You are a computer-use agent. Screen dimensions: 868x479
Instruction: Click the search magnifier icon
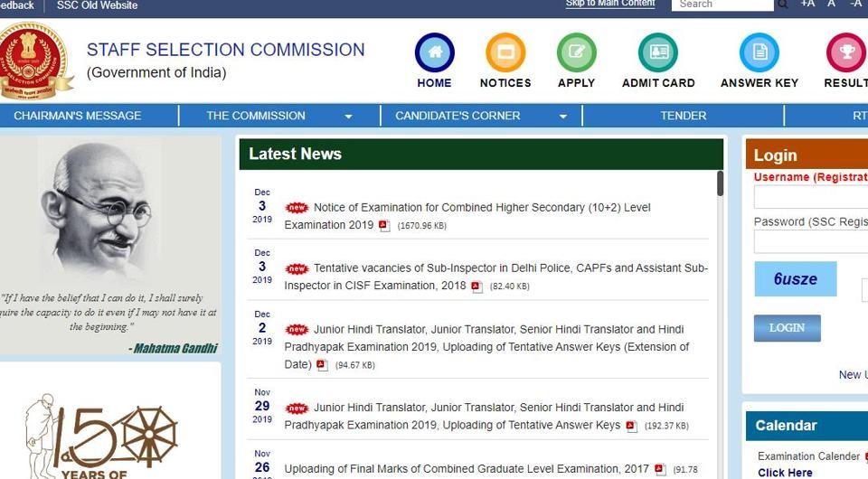tap(782, 5)
